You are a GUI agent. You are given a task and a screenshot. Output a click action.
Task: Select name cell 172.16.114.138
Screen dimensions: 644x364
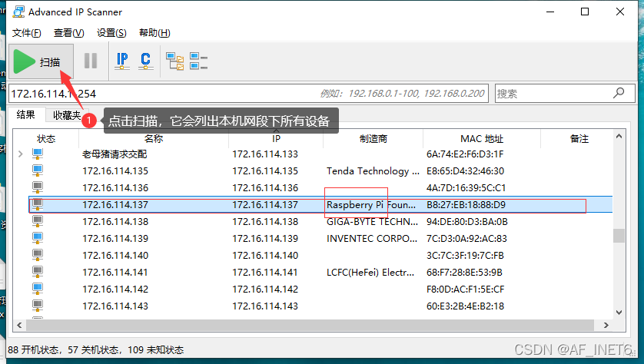coord(115,222)
